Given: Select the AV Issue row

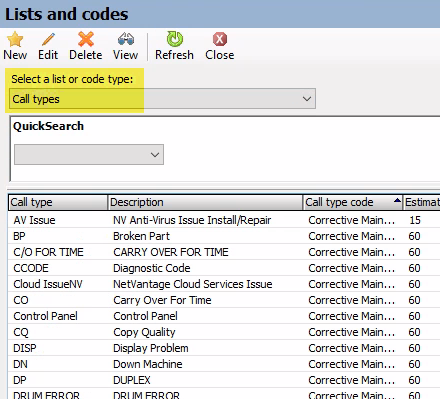Looking at the screenshot, I should (224, 220).
